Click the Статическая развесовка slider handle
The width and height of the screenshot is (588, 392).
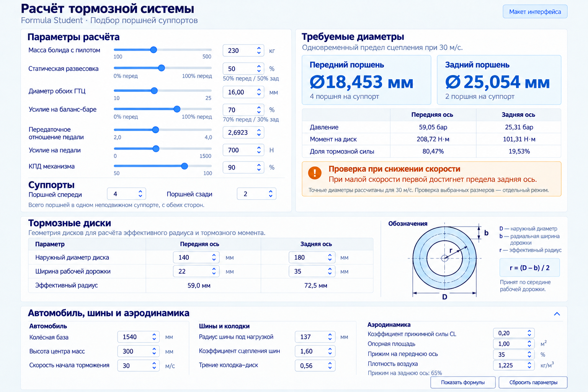tap(162, 68)
